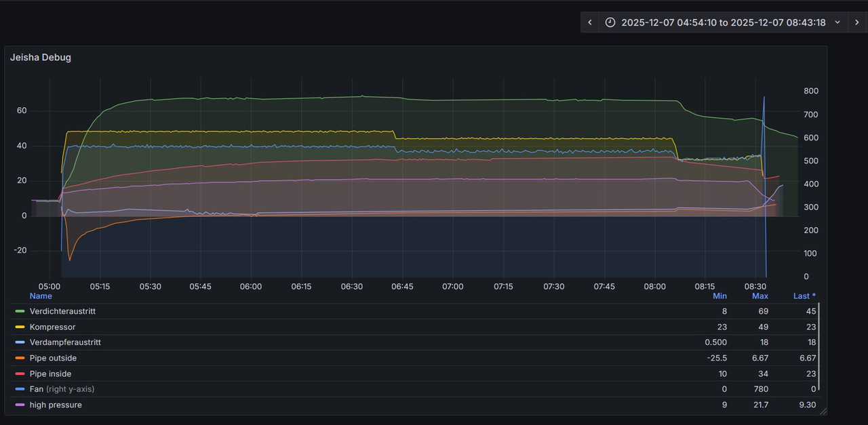Change the light blue Verdampferaustritt color swatch
This screenshot has height=425, width=868.
(x=20, y=343)
